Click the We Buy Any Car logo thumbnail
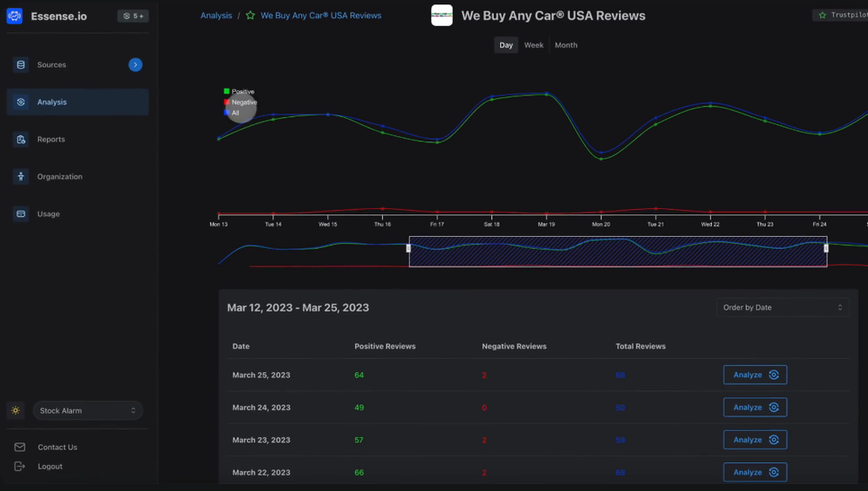Screen dimensions: 868x491 [442, 16]
